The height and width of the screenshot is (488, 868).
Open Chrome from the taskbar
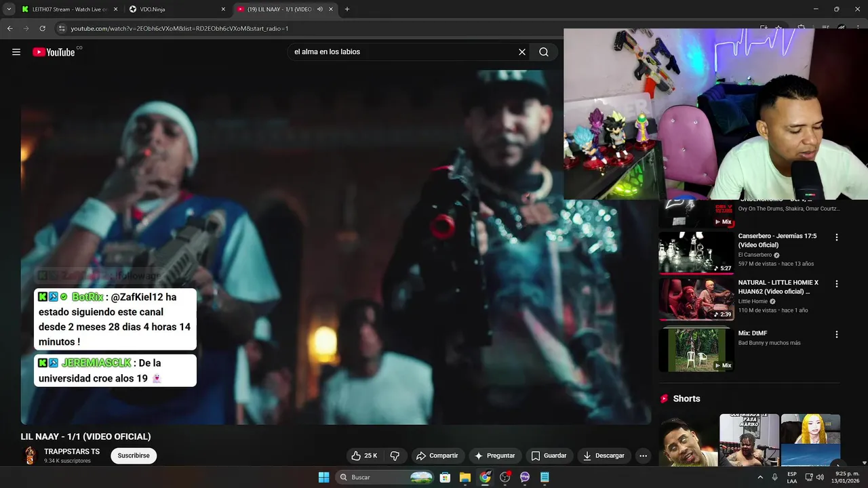point(486,477)
